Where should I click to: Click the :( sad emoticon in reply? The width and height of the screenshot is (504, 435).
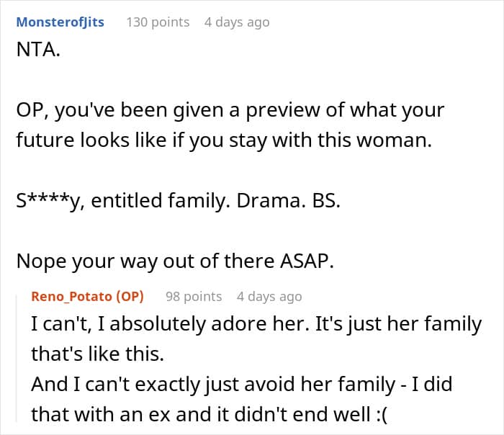click(382, 415)
